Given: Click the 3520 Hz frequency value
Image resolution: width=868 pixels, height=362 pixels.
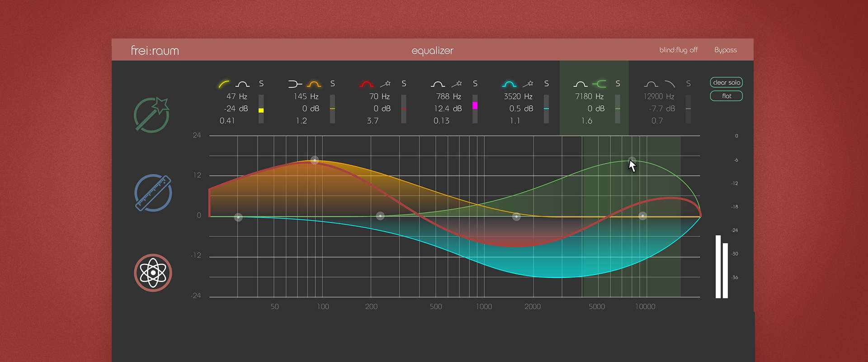Looking at the screenshot, I should point(518,96).
